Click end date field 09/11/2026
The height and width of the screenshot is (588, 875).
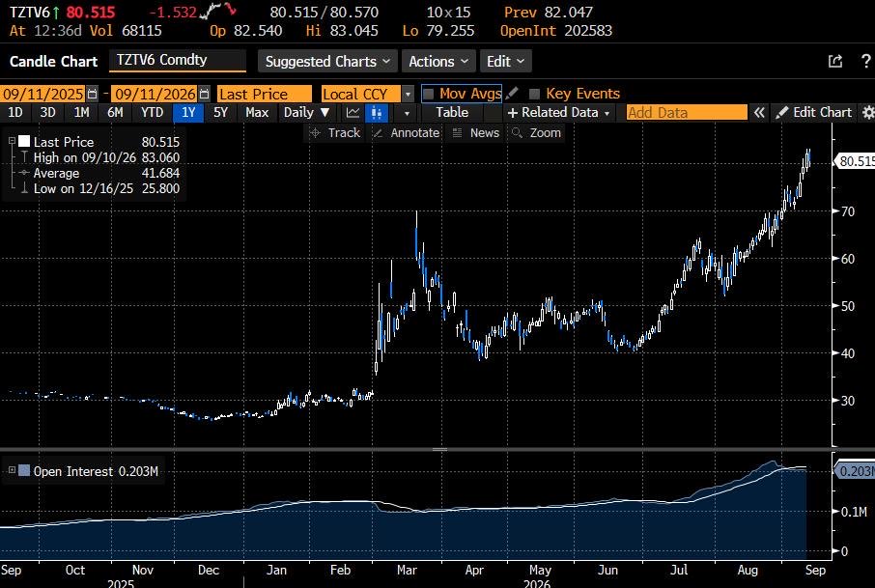pyautogui.click(x=155, y=94)
